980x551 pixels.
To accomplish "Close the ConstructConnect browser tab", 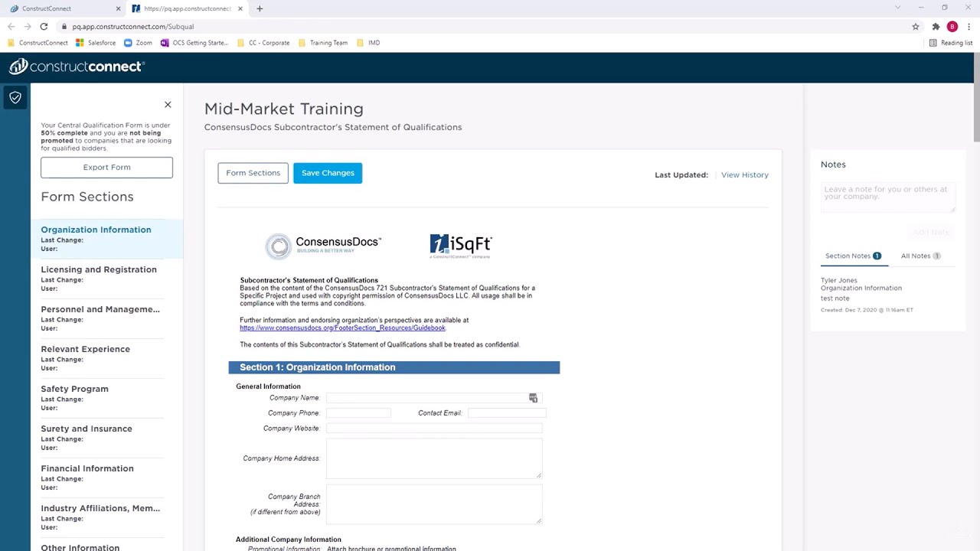I will coord(118,8).
